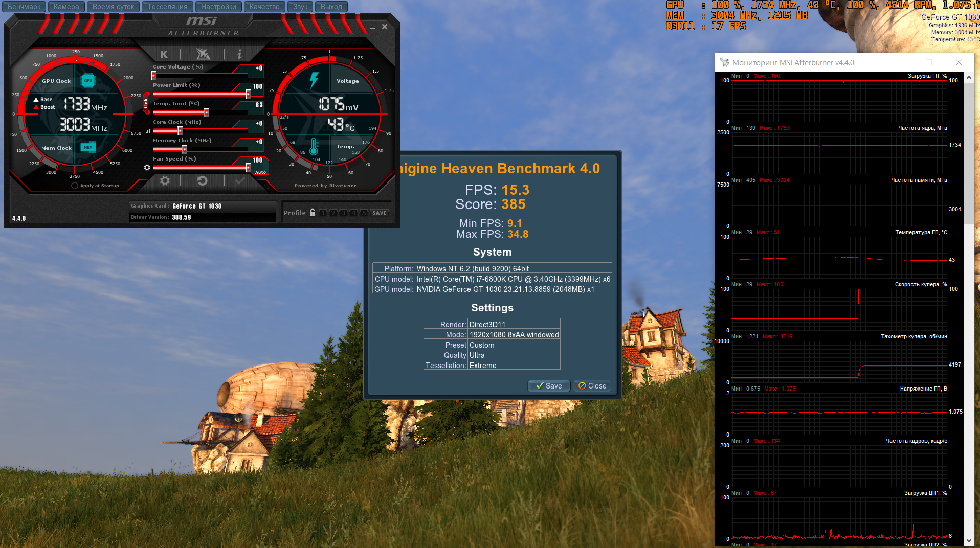This screenshot has width=980, height=548.
Task: Click the Fan Speed slider handle
Action: click(x=248, y=168)
